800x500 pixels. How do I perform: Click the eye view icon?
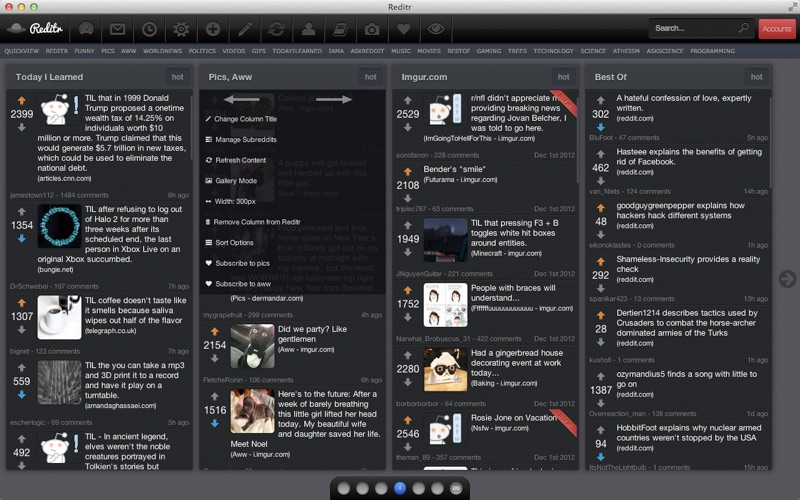(x=435, y=29)
